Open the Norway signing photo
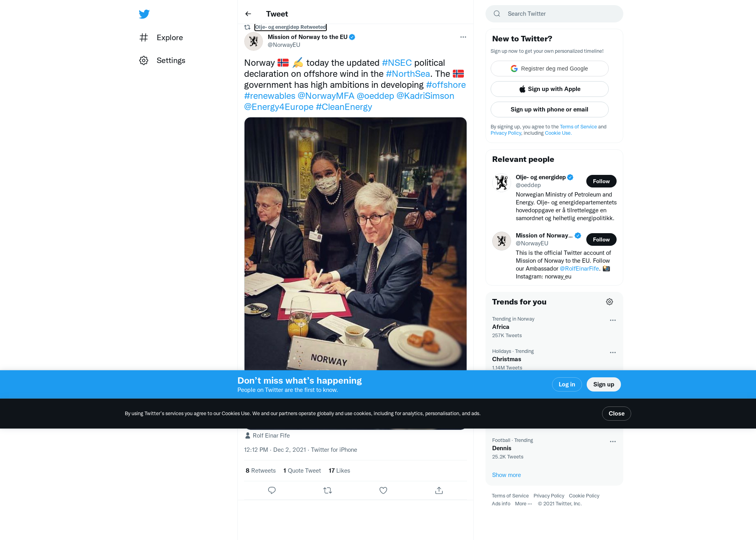756x540 pixels. pyautogui.click(x=355, y=243)
